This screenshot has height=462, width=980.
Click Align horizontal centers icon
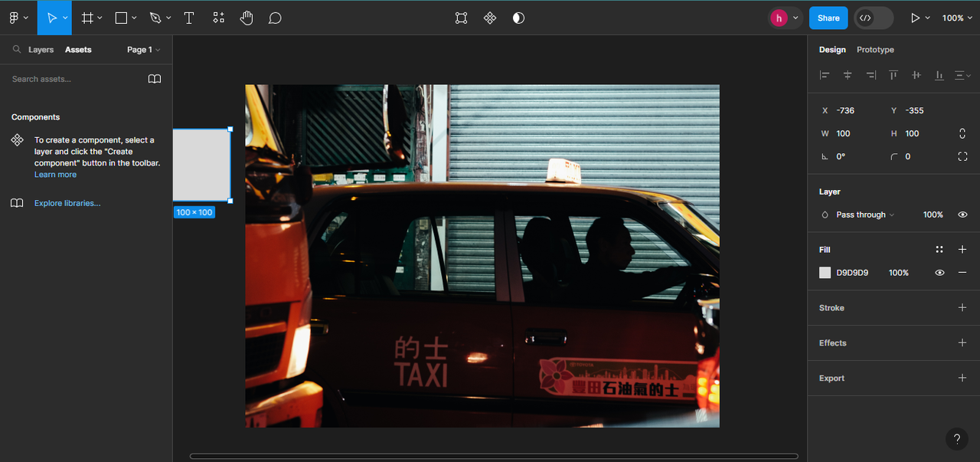pos(848,75)
